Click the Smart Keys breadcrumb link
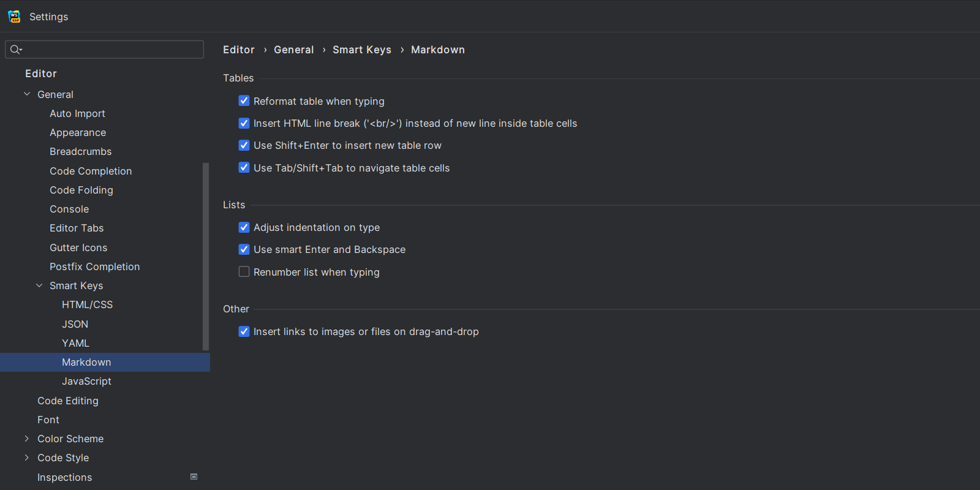 tap(361, 50)
